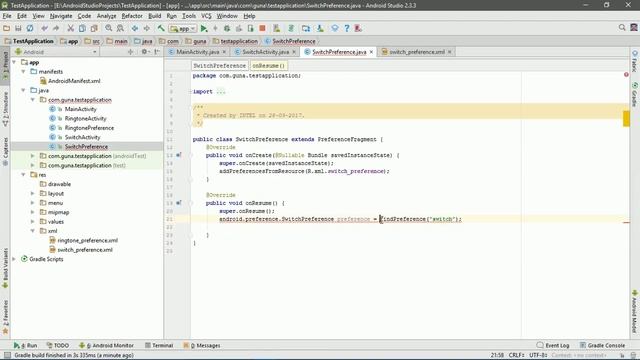Click the Make Project hammer icon

[161, 28]
